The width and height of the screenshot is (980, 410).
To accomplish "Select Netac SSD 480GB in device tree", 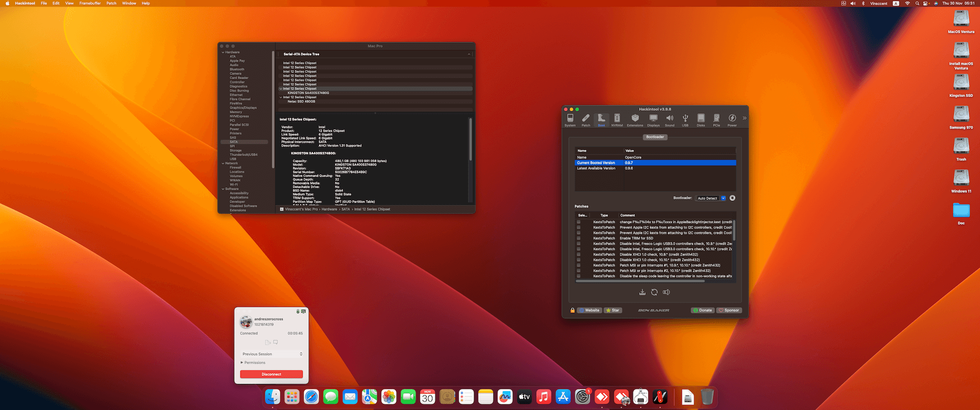I will point(301,101).
